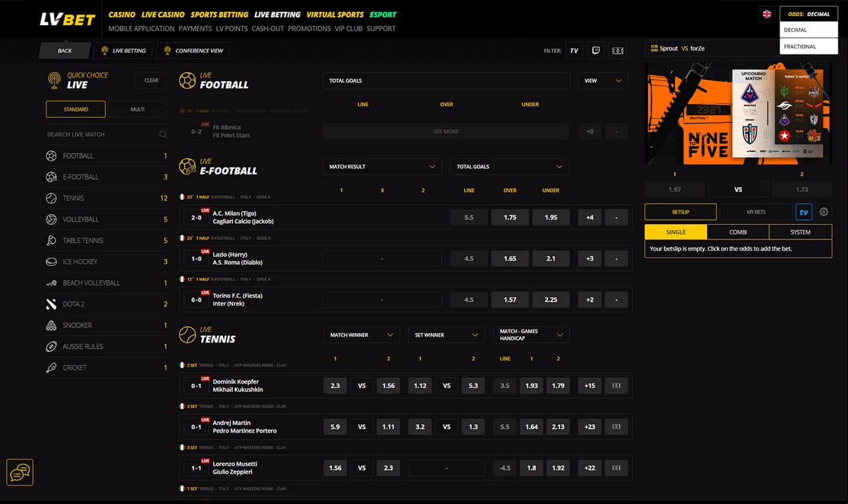Select E-Football in the sports list
848x504 pixels.
coord(107,177)
